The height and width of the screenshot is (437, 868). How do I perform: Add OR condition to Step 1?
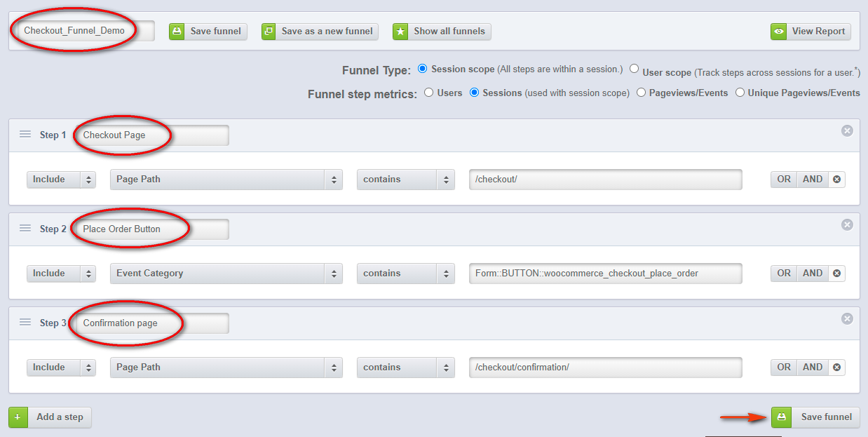coord(784,180)
